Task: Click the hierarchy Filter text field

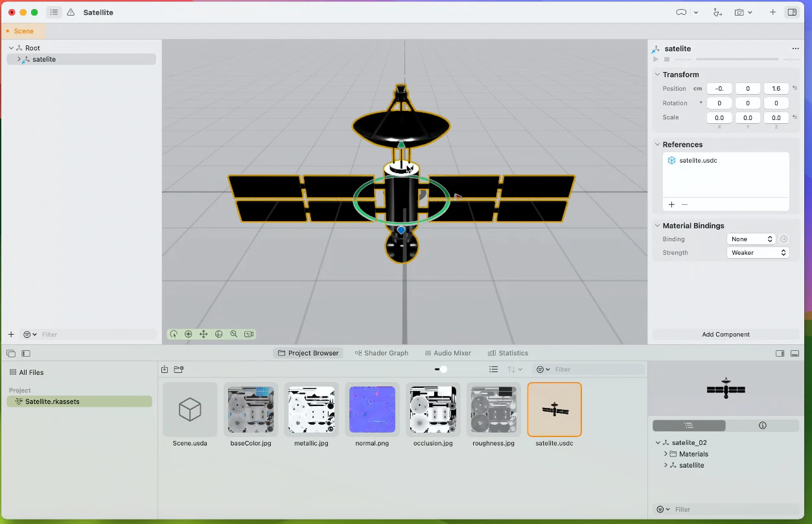Action: click(97, 335)
